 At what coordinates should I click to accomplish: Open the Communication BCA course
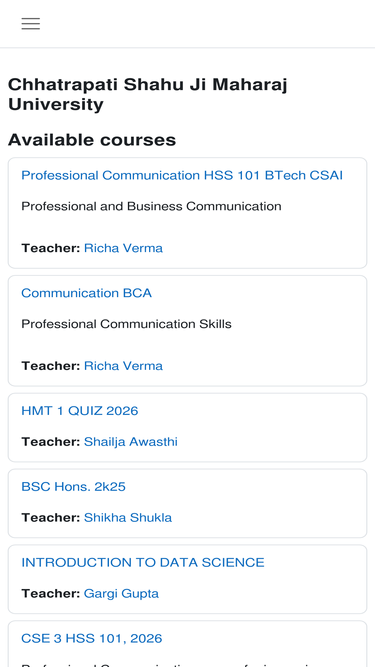86,293
